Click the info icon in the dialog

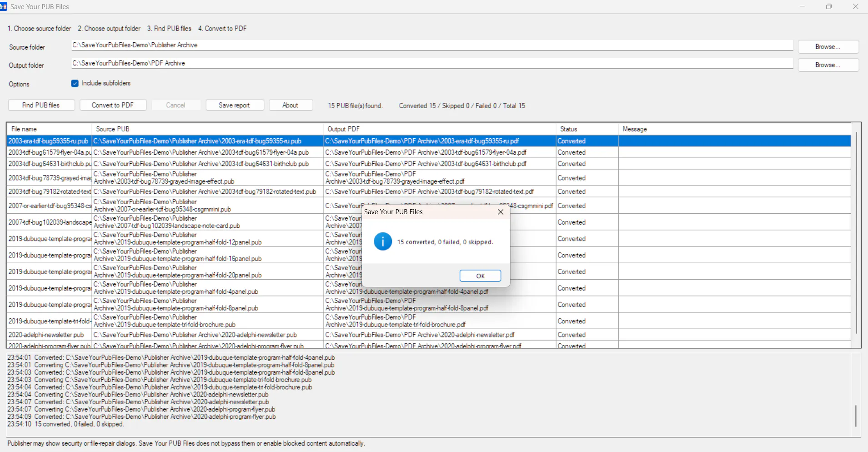pos(383,241)
